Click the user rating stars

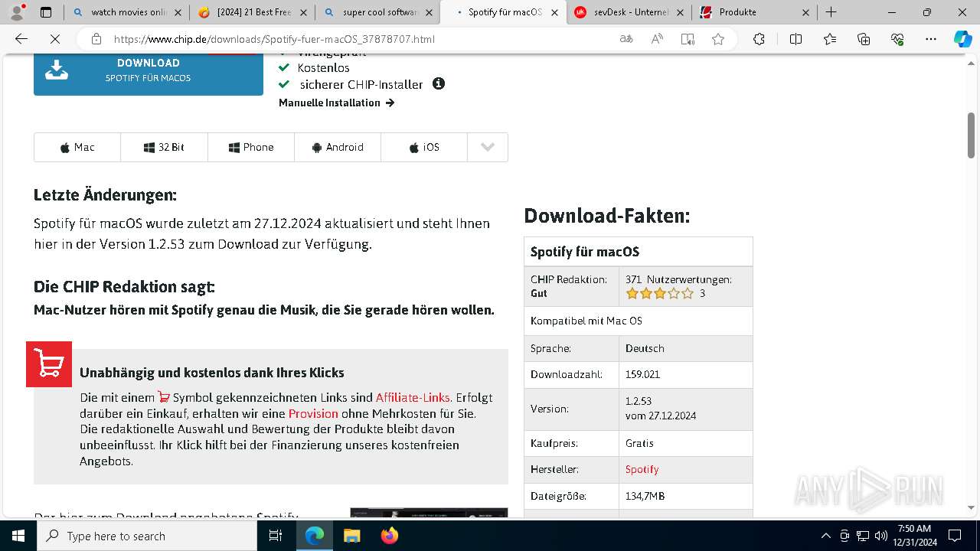point(659,293)
